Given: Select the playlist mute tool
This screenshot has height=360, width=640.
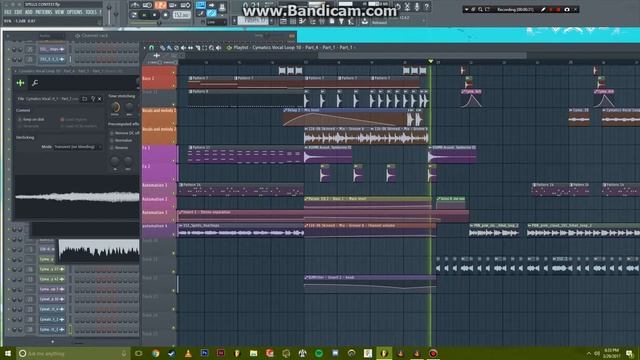Looking at the screenshot, I should [183, 48].
